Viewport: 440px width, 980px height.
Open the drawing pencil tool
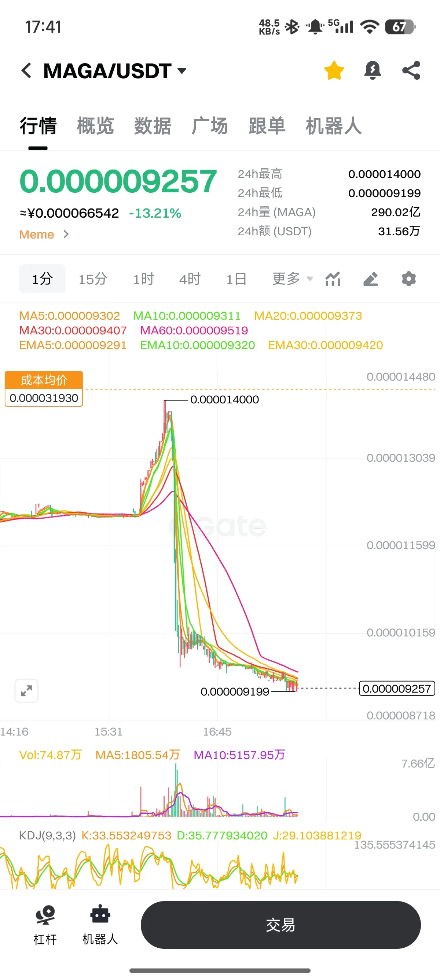pos(370,279)
